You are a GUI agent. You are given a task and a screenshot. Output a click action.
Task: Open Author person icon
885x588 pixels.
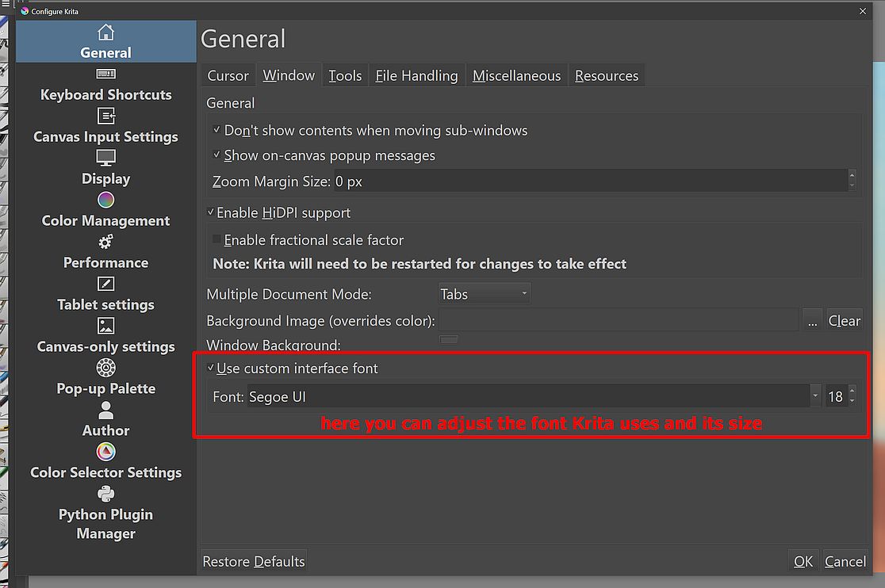(x=105, y=410)
